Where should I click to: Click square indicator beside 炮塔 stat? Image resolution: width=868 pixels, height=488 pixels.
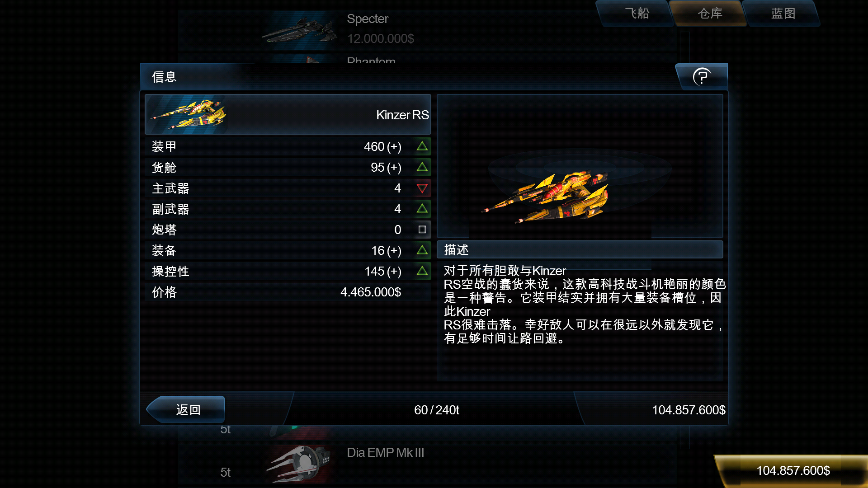pos(422,230)
